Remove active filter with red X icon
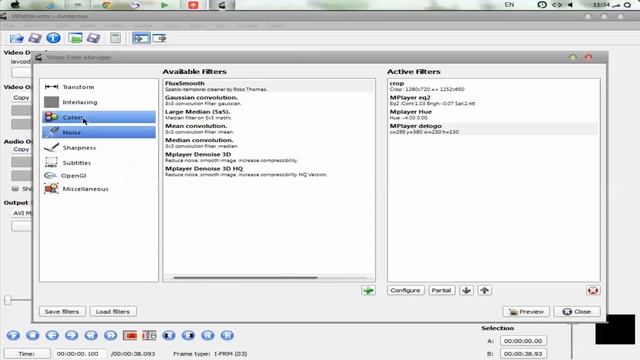This screenshot has height=360, width=640. point(593,290)
